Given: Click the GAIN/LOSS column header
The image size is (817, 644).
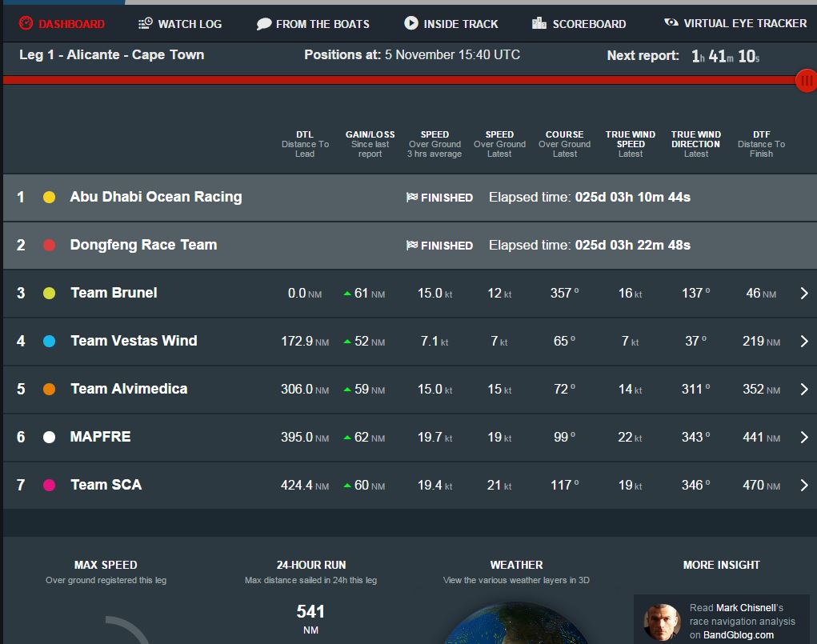Looking at the screenshot, I should [370, 144].
